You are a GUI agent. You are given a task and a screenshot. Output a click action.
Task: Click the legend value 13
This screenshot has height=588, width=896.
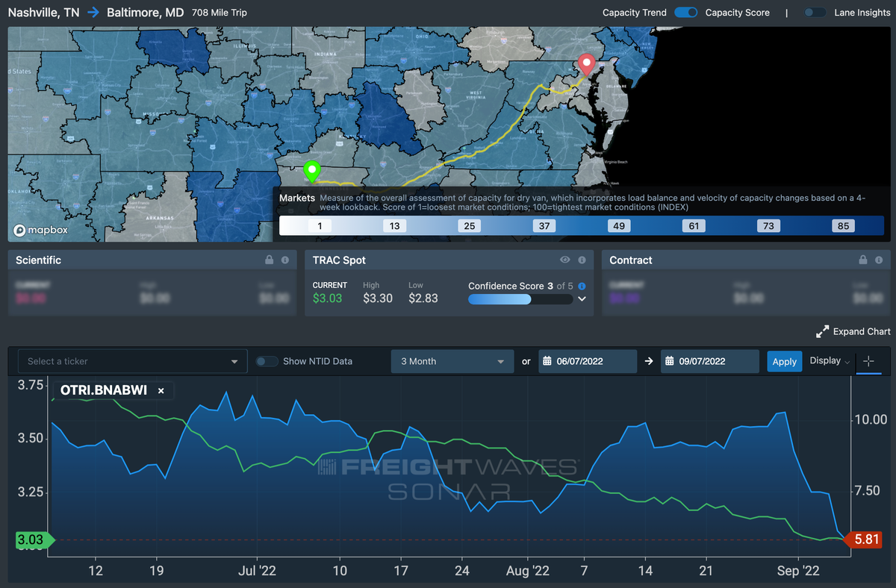tap(394, 225)
